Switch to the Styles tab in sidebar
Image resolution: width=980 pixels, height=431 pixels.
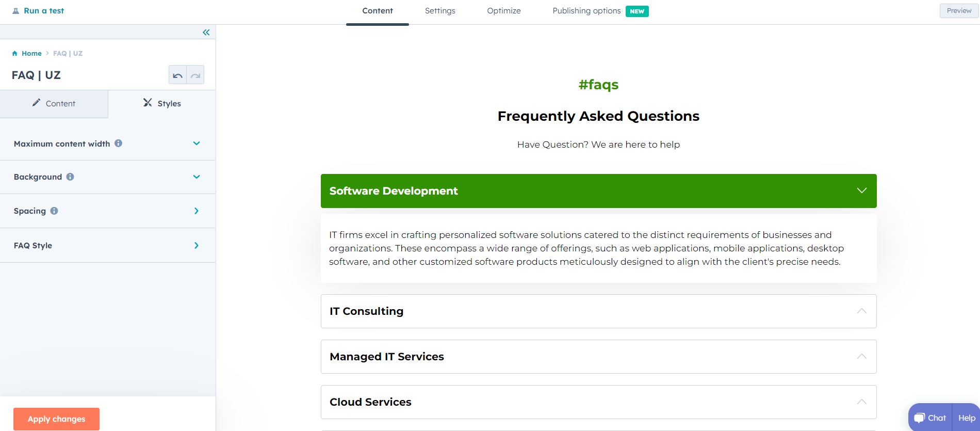point(162,103)
